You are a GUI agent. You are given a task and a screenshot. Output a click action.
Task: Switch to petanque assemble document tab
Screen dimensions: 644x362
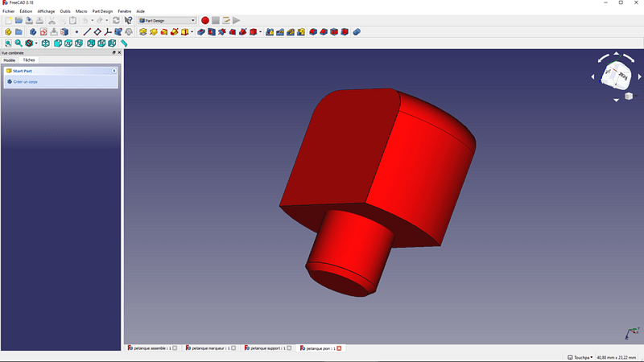click(x=152, y=348)
